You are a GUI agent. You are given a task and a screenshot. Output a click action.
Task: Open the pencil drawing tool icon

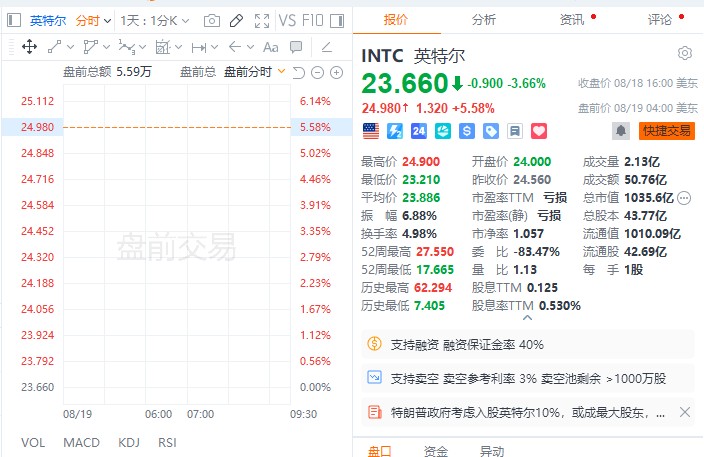click(x=236, y=21)
